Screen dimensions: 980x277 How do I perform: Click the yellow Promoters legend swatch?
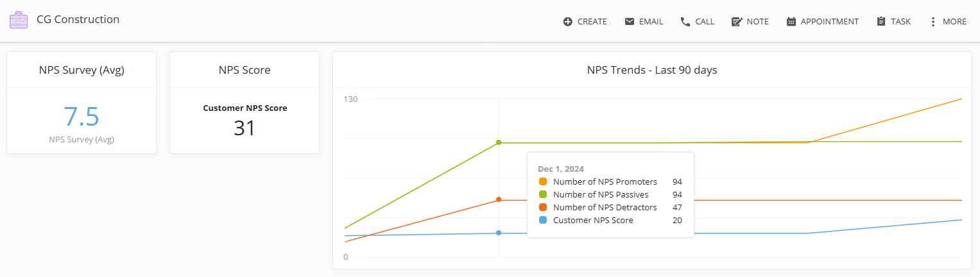pos(543,181)
